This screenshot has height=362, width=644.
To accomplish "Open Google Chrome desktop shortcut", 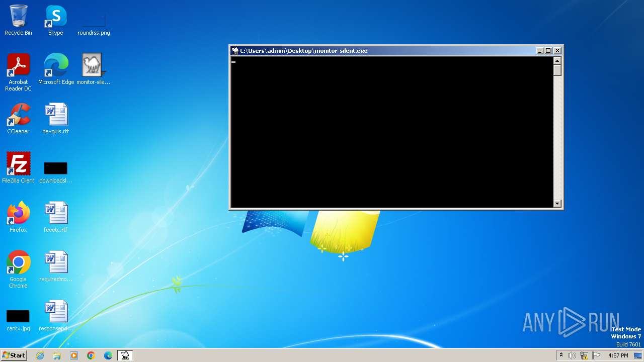I will [x=18, y=269].
